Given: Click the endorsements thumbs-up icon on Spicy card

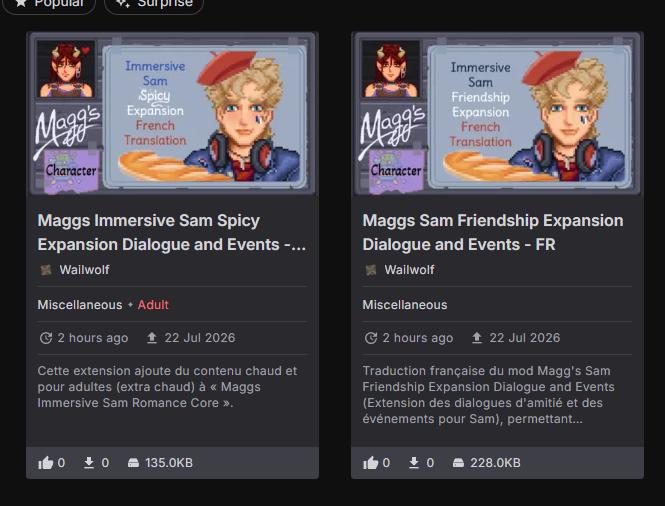Looking at the screenshot, I should (x=45, y=463).
